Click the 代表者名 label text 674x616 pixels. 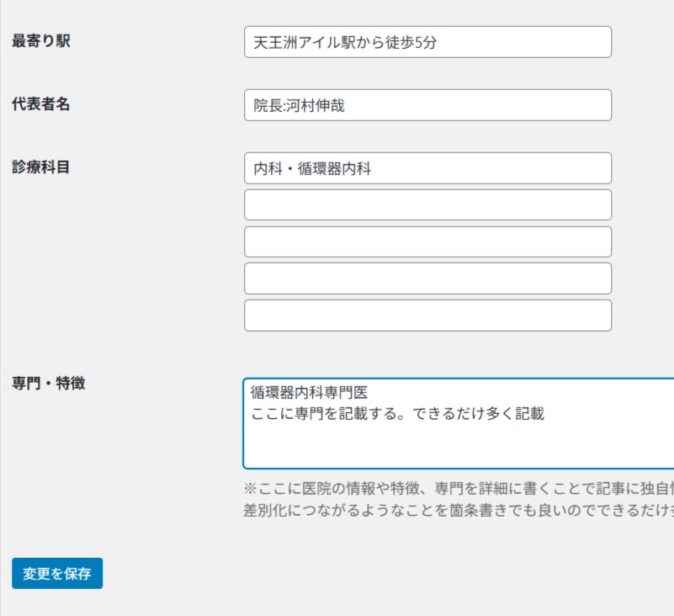41,104
